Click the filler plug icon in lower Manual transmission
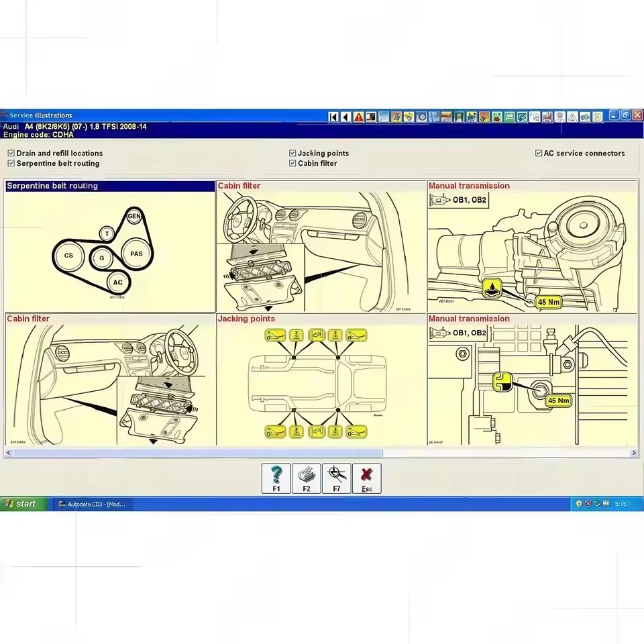Viewport: 644px width, 644px height. click(x=502, y=382)
